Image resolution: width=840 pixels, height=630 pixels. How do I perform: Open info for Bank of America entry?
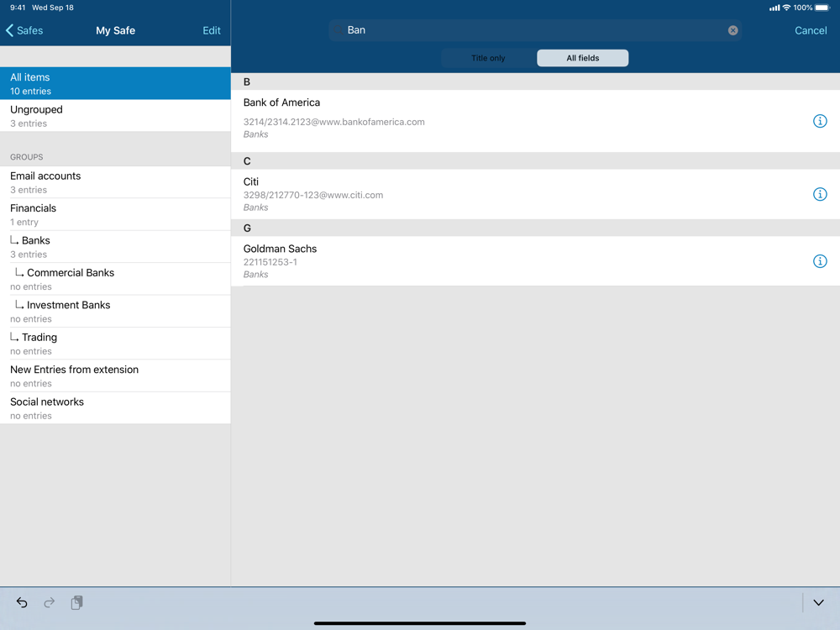[820, 121]
